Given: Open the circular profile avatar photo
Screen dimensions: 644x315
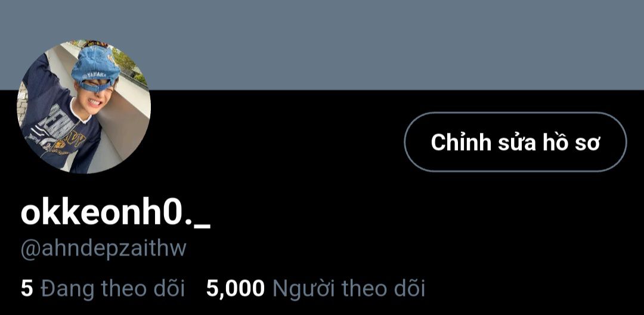Looking at the screenshot, I should 84,107.
